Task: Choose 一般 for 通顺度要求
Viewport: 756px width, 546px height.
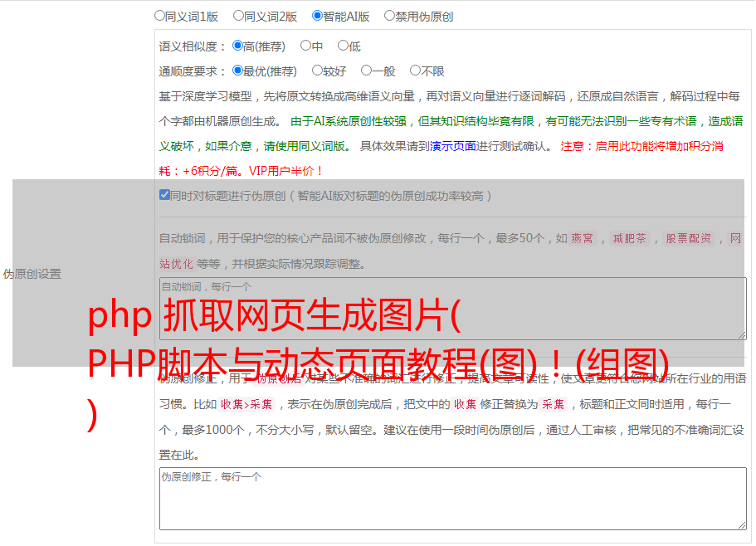Action: (x=366, y=71)
